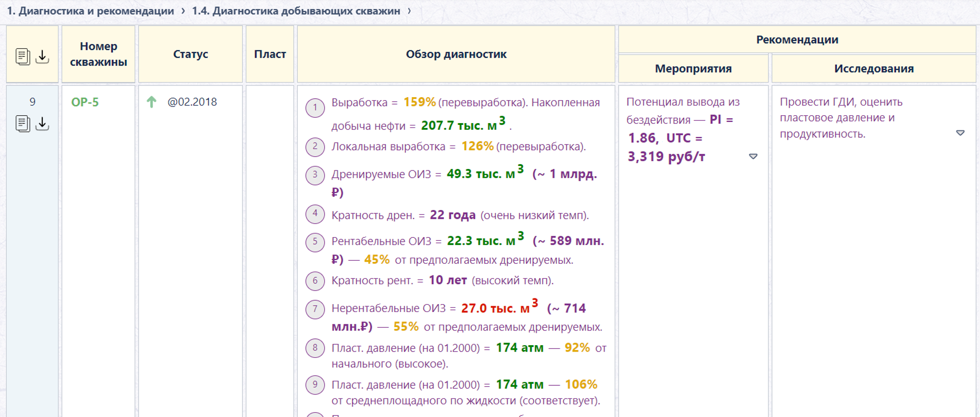Open breadcrumb '1. Диагностика и рекомендации'
The height and width of the screenshot is (417, 980).
click(x=90, y=11)
